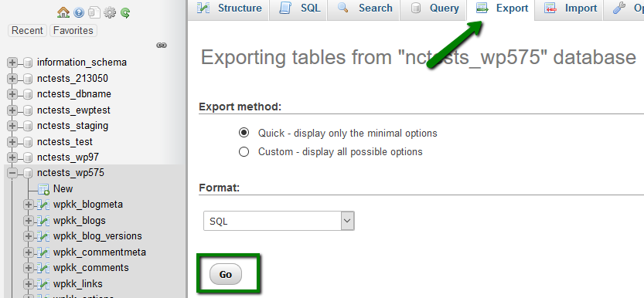Click the green reload navigation icon

coord(125,13)
